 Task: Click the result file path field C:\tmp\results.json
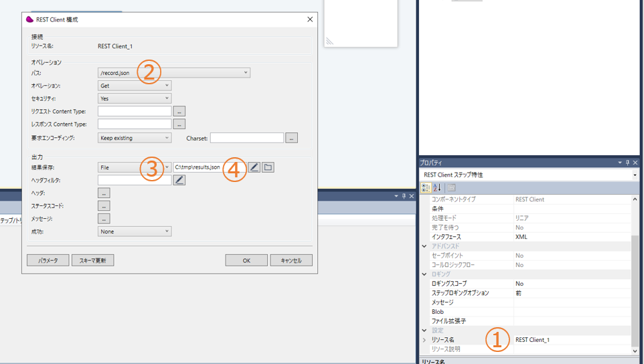click(x=210, y=167)
